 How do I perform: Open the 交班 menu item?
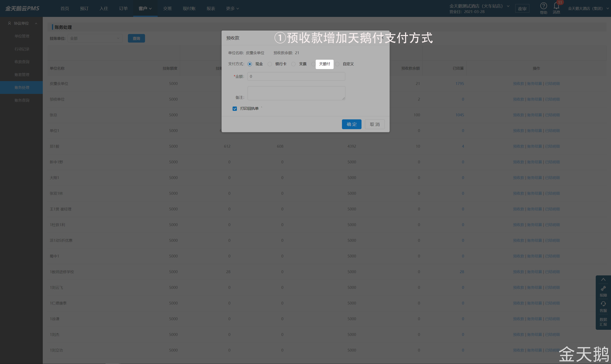pos(167,9)
